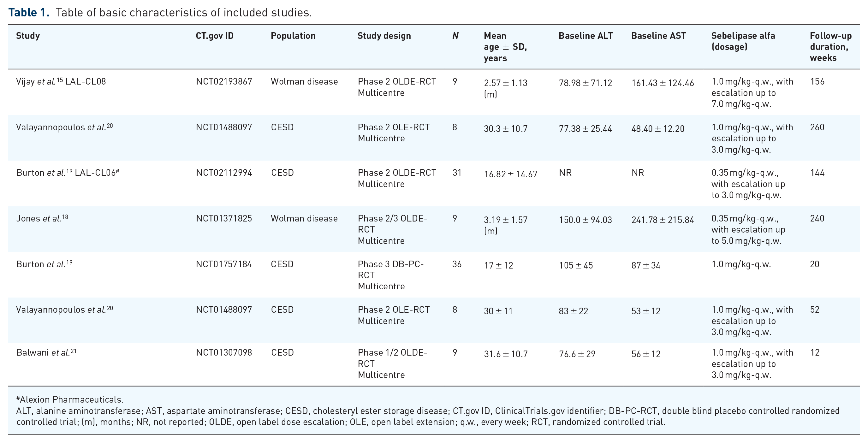This screenshot has height=443, width=868.
Task: Select the Sebelipase alfa dosage header
Action: 743,41
